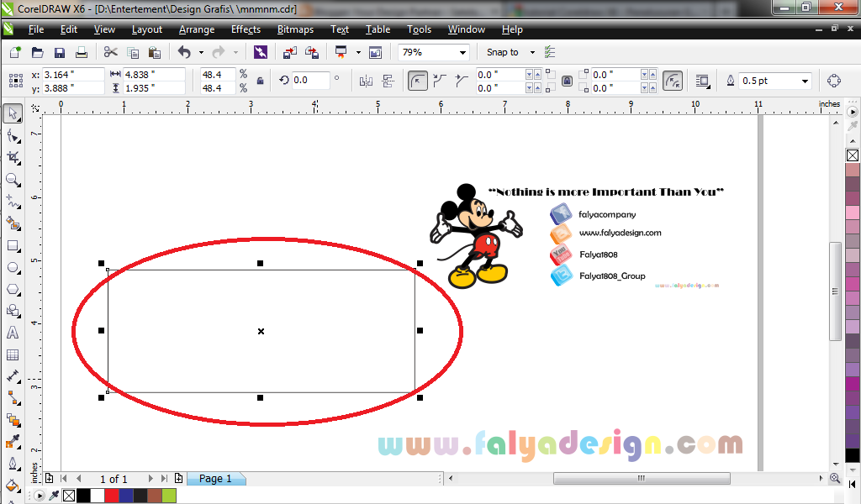The height and width of the screenshot is (504, 861).
Task: Select the Smart Fill tool
Action: (13, 223)
